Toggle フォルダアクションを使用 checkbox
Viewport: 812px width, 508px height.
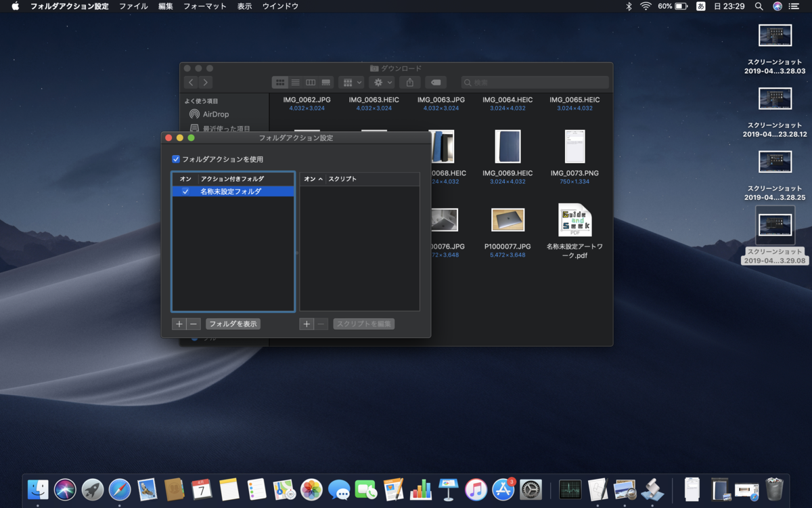(x=176, y=159)
